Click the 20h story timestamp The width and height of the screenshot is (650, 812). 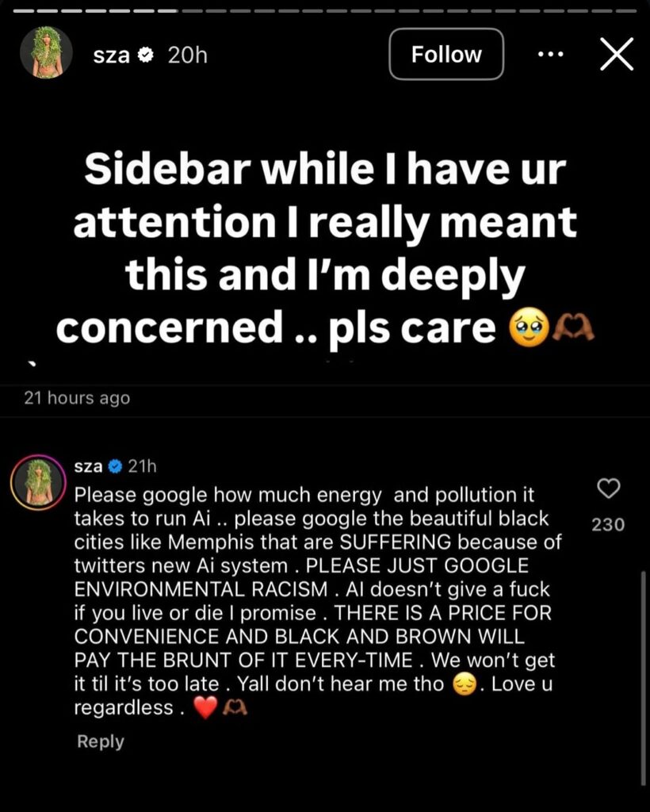(186, 56)
